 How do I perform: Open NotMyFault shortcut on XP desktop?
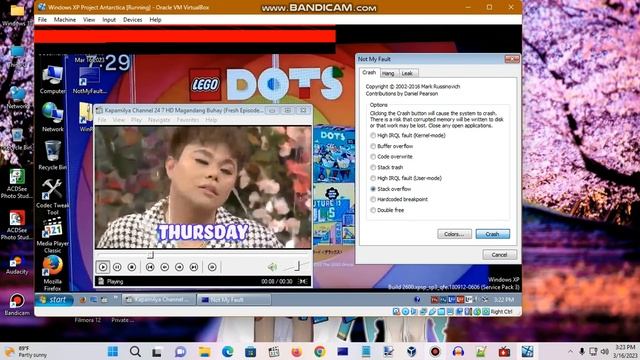[89, 80]
